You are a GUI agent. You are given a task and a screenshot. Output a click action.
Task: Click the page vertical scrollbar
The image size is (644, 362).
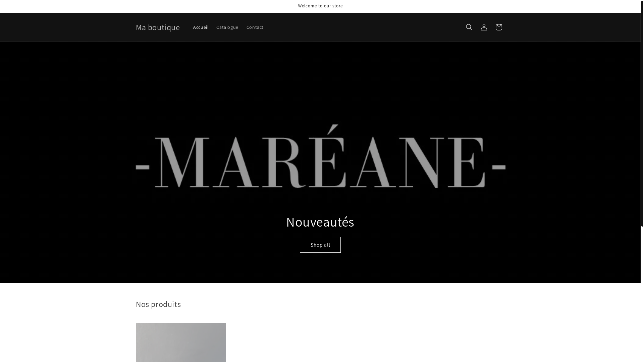pos(642,113)
